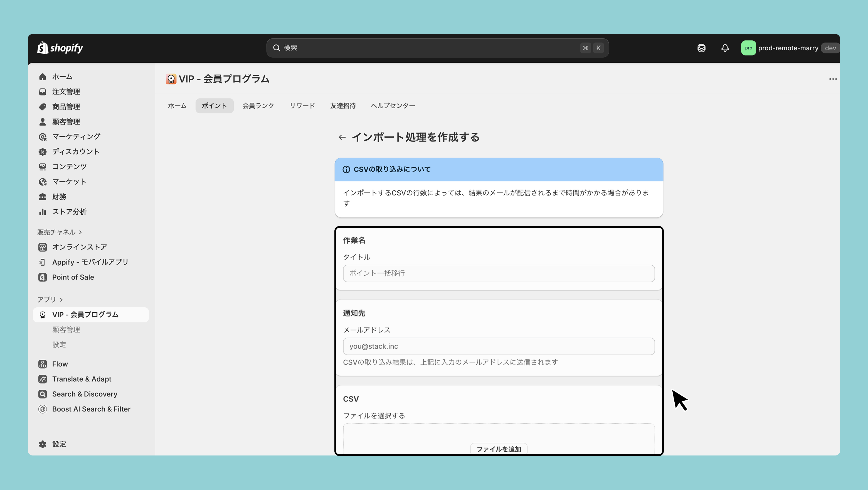Open the prod-remote-marry store account menu
Image resolution: width=868 pixels, height=490 pixels.
coord(788,48)
